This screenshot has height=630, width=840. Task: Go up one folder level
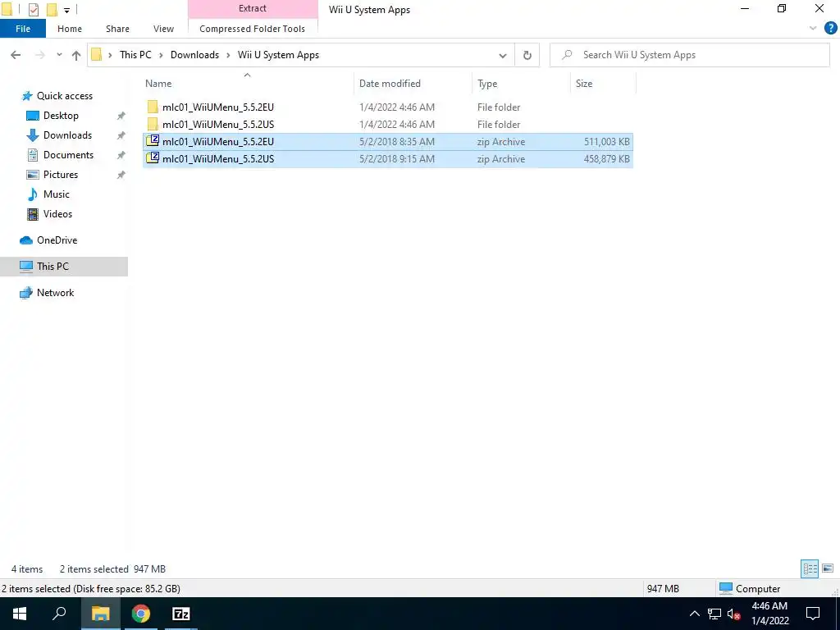click(x=76, y=55)
